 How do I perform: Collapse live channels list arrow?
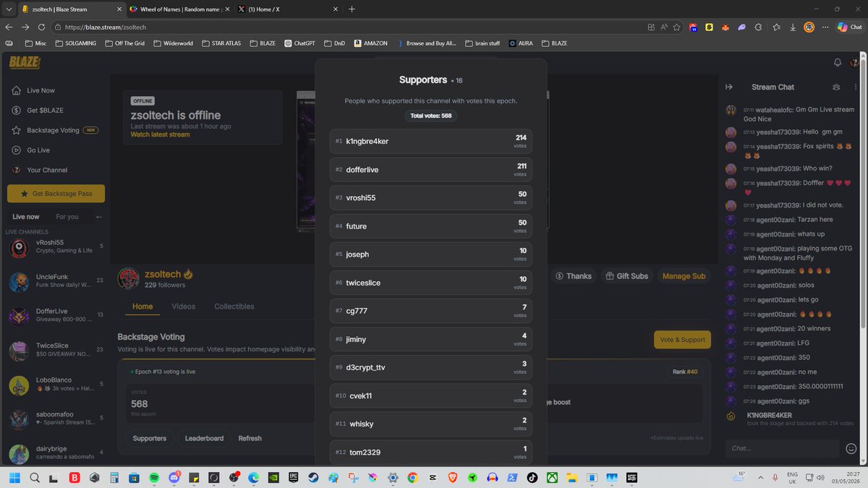click(99, 217)
